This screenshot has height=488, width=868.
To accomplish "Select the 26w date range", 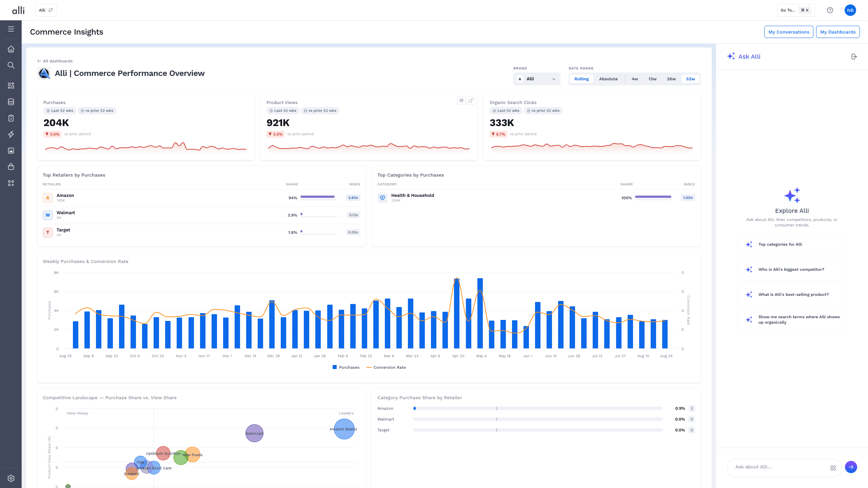I will tap(671, 79).
